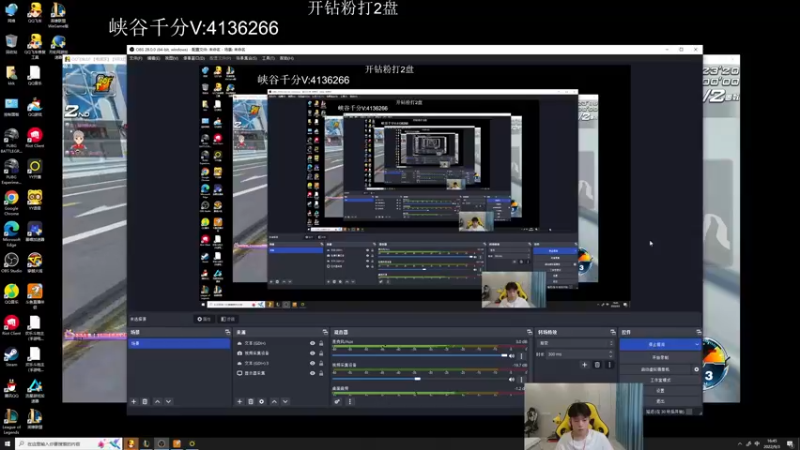Open transition properties three-dot menu
The width and height of the screenshot is (800, 450).
pyautogui.click(x=609, y=365)
